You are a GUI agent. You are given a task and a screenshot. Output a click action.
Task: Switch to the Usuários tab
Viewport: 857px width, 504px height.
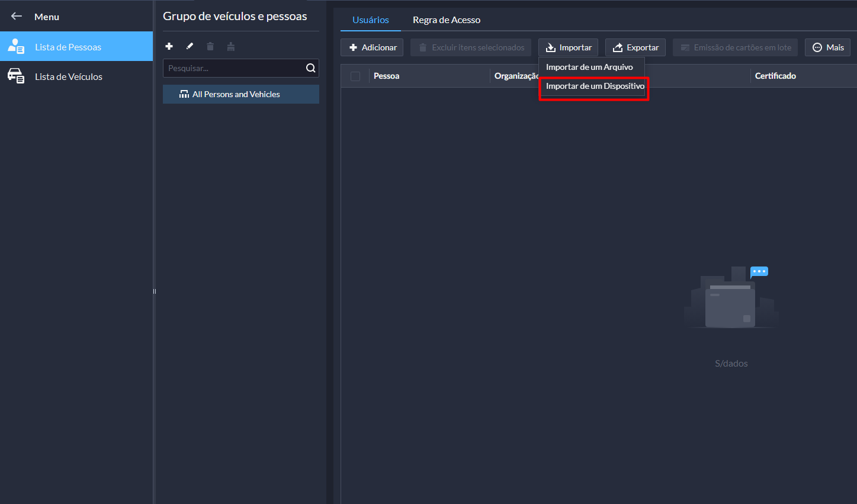click(x=370, y=20)
